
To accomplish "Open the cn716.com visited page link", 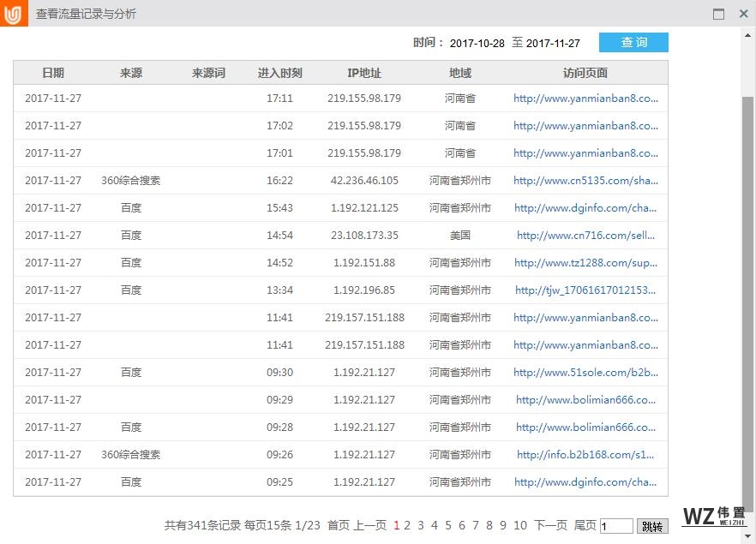I will pyautogui.click(x=586, y=236).
